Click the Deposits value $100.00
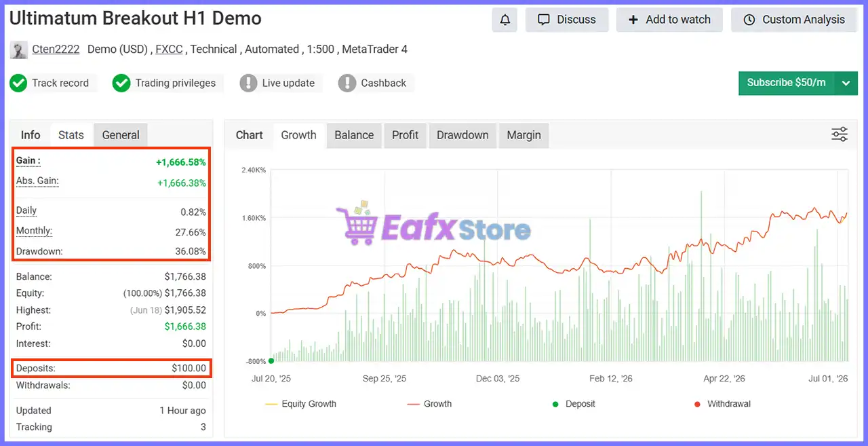Viewport: 868px width, 446px height. (189, 368)
